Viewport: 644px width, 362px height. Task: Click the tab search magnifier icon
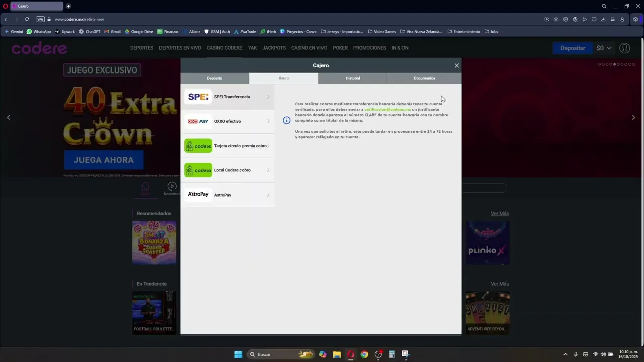point(604,6)
